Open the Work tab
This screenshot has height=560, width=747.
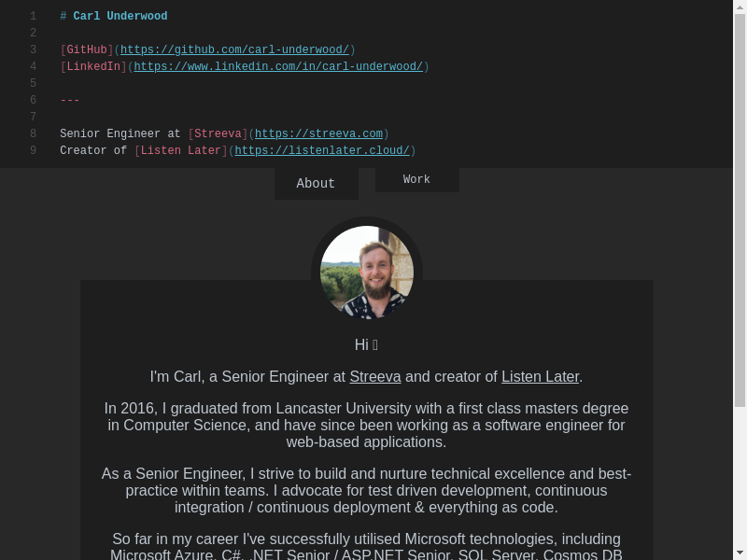pyautogui.click(x=416, y=179)
